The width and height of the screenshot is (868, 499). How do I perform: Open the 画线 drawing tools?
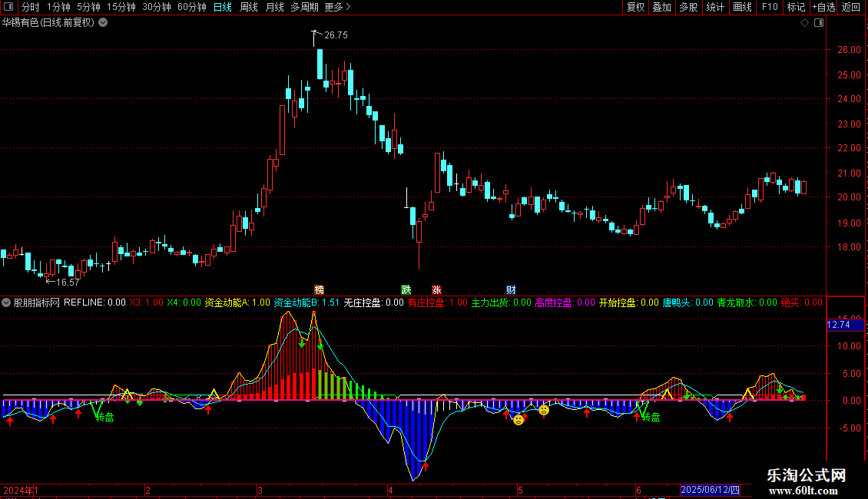(742, 7)
